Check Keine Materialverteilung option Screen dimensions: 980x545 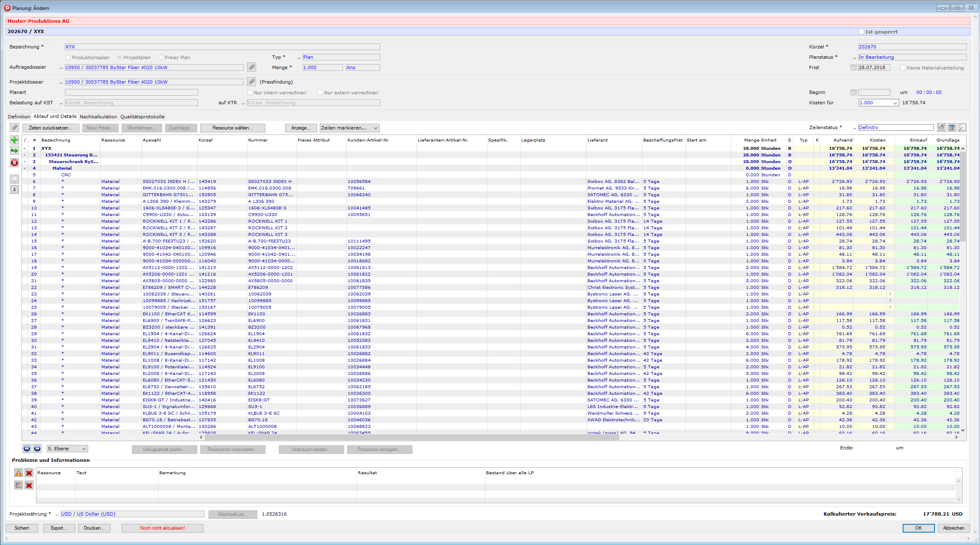(903, 68)
